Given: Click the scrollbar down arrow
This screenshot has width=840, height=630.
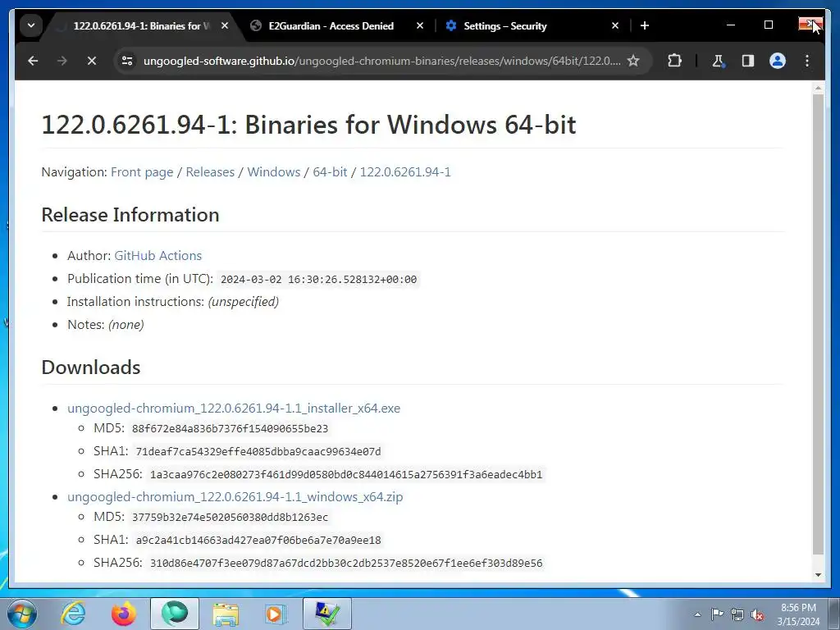Looking at the screenshot, I should (x=818, y=575).
